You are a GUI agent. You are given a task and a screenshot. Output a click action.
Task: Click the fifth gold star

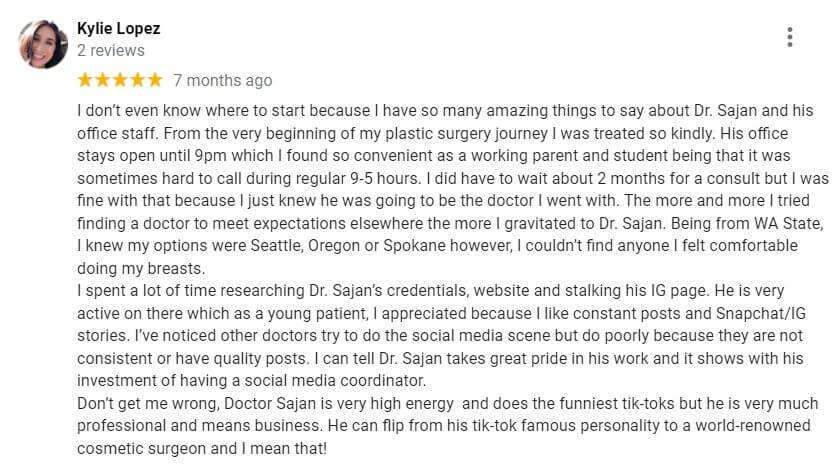point(154,80)
